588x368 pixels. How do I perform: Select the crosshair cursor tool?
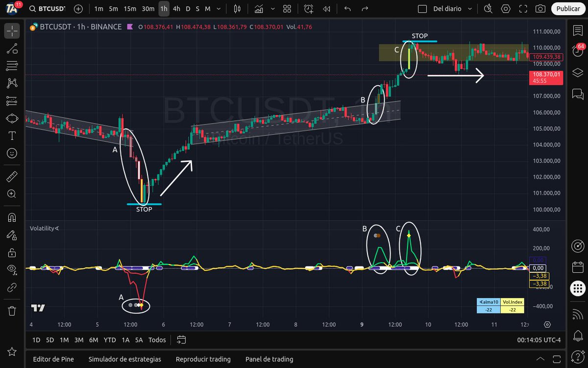tap(12, 30)
